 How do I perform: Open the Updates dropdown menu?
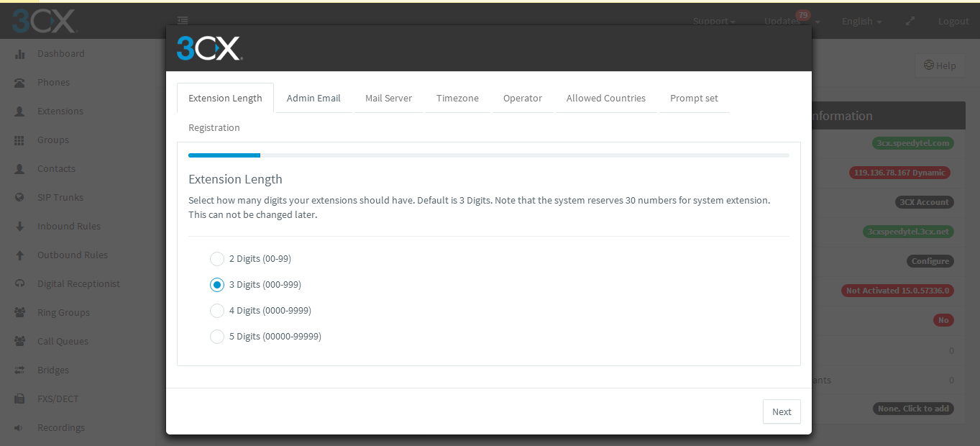tap(792, 22)
